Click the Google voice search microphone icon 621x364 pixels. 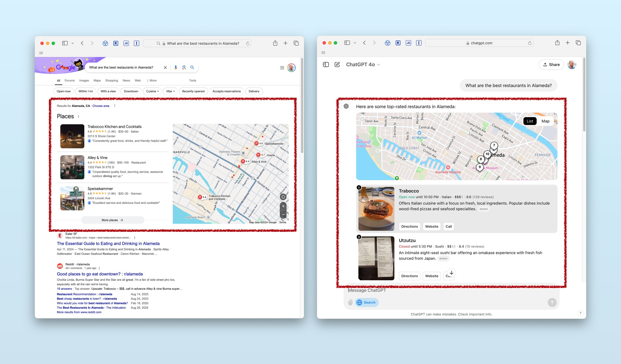[175, 67]
